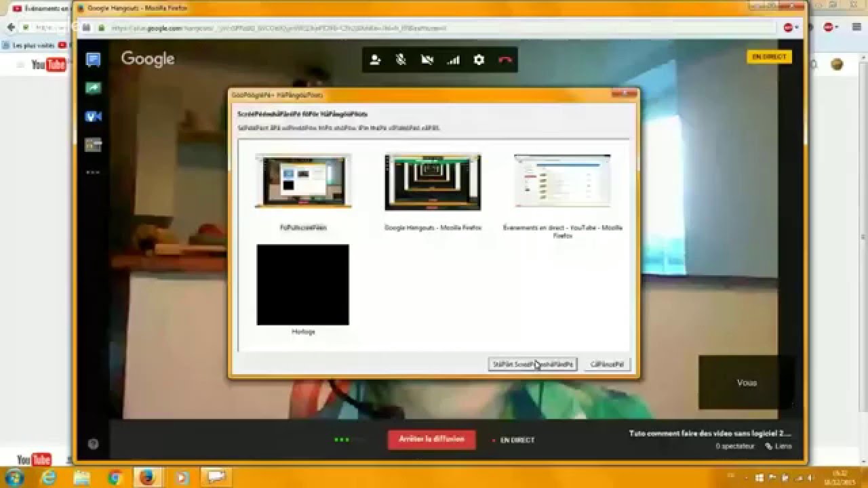Toggle the camera off icon
The width and height of the screenshot is (868, 488).
pos(427,60)
